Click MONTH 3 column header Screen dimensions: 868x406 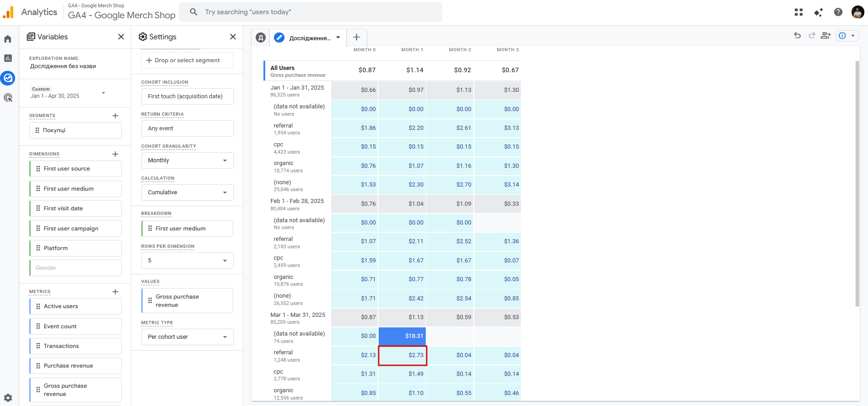pyautogui.click(x=508, y=50)
